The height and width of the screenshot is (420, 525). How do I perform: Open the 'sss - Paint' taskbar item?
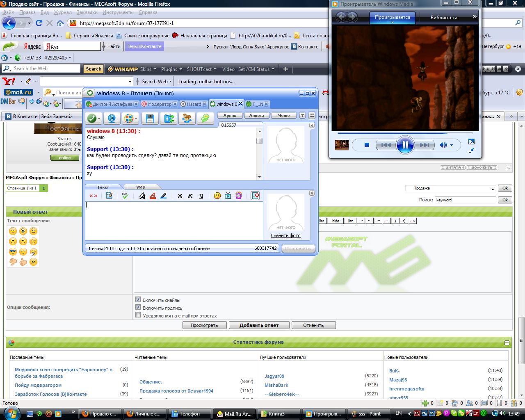point(370,414)
